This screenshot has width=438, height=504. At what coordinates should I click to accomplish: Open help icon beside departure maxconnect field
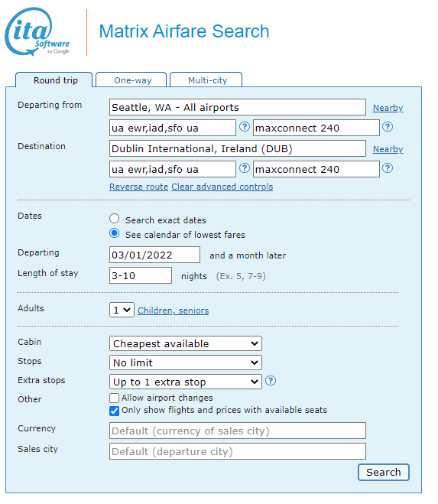[x=388, y=127]
